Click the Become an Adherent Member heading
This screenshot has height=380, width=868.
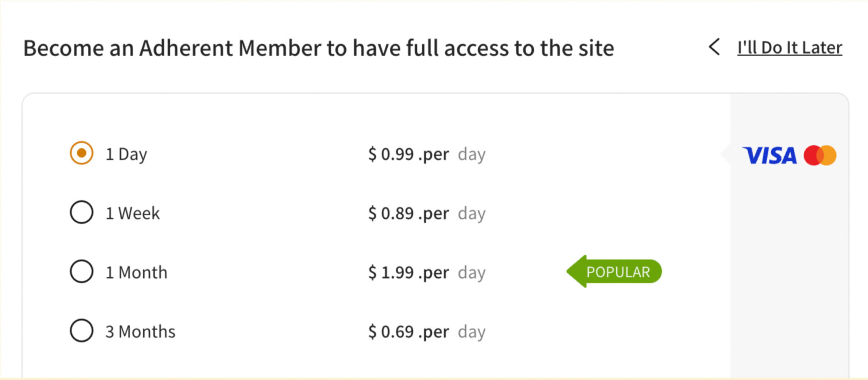pos(319,48)
